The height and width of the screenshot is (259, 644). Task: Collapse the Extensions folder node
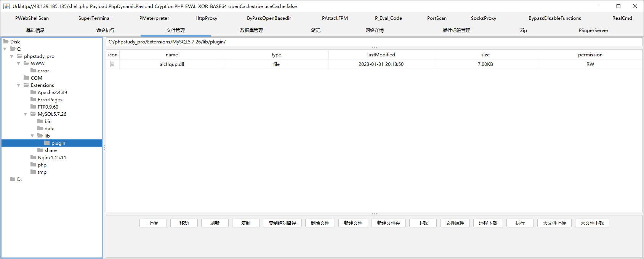(x=19, y=85)
